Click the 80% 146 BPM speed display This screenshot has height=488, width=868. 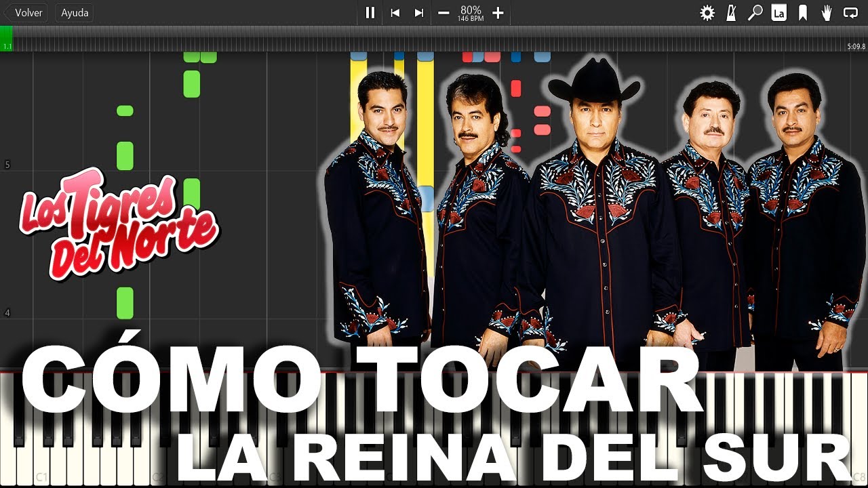(471, 14)
